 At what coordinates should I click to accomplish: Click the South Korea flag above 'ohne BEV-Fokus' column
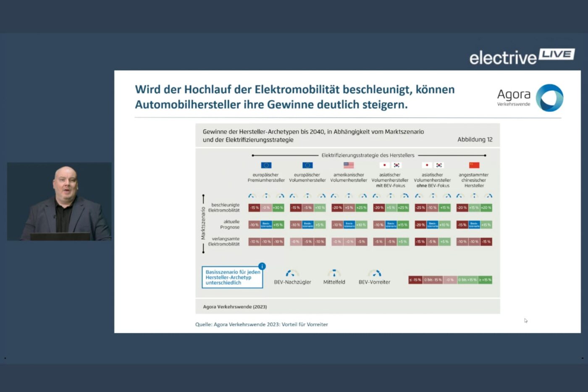pyautogui.click(x=439, y=166)
